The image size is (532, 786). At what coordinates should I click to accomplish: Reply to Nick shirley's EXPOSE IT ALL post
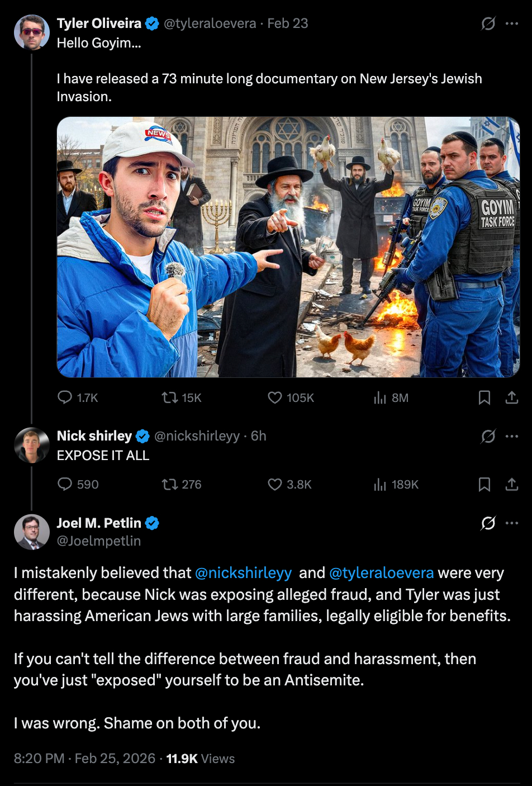pyautogui.click(x=65, y=484)
